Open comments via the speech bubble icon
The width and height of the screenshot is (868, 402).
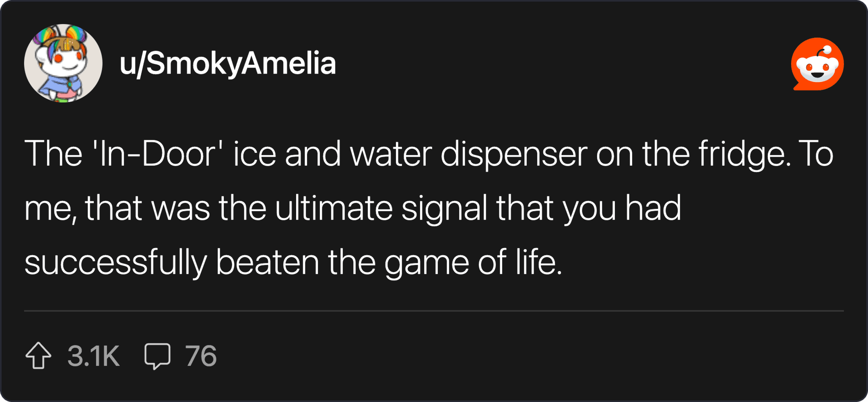coord(157,356)
